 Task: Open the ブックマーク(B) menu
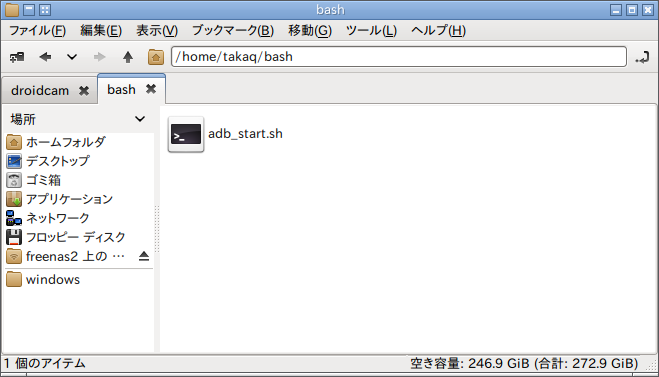[233, 30]
